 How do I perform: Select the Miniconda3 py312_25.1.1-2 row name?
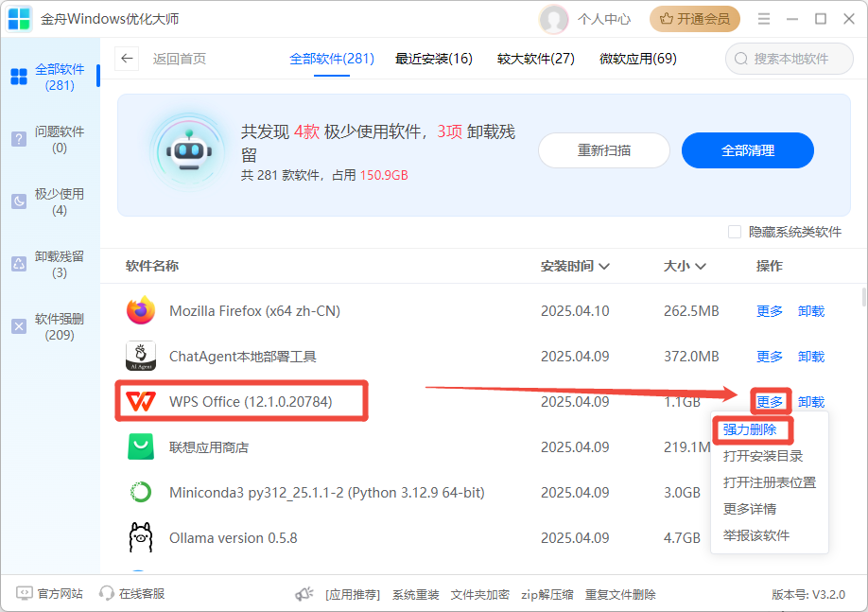326,493
